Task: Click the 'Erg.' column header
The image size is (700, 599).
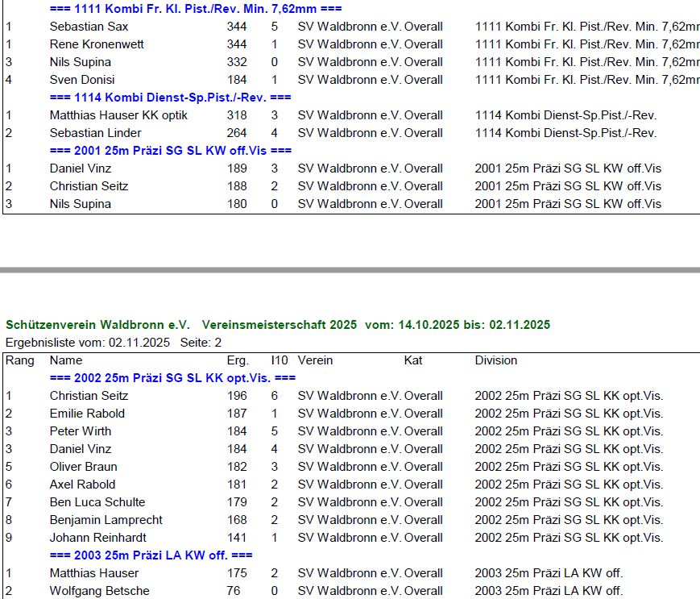Action: pyautogui.click(x=238, y=360)
